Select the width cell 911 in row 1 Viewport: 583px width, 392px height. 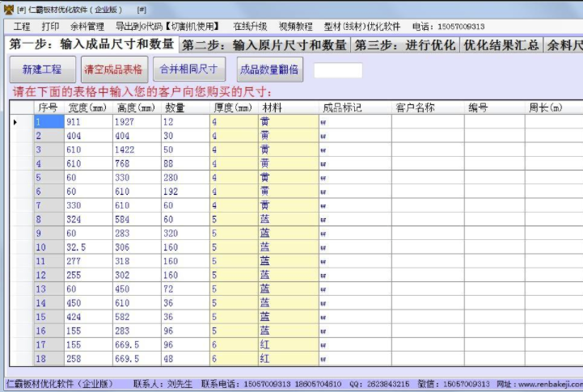pos(88,122)
